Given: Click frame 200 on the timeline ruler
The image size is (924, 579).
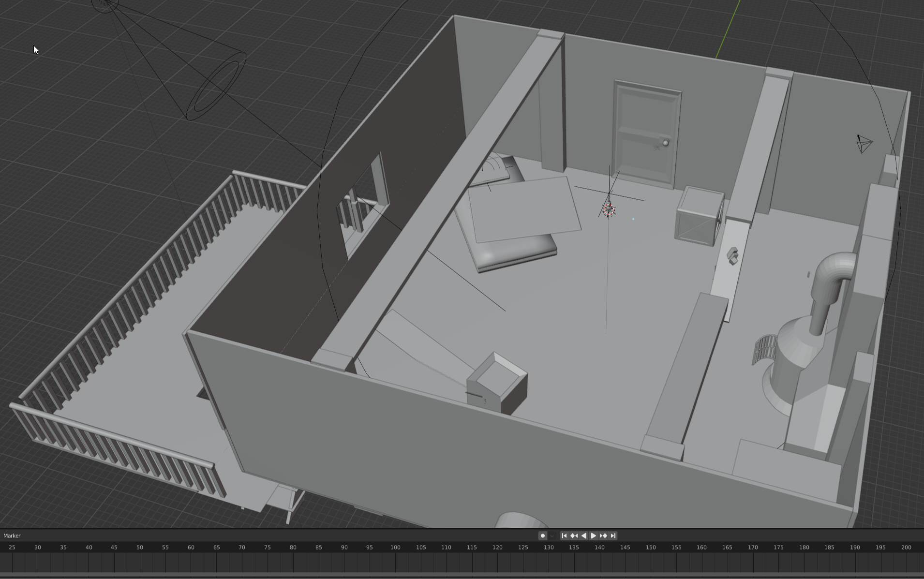Looking at the screenshot, I should click(906, 548).
